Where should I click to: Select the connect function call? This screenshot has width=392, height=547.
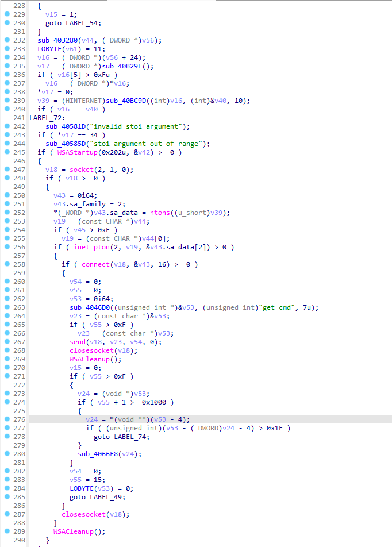tap(95, 264)
